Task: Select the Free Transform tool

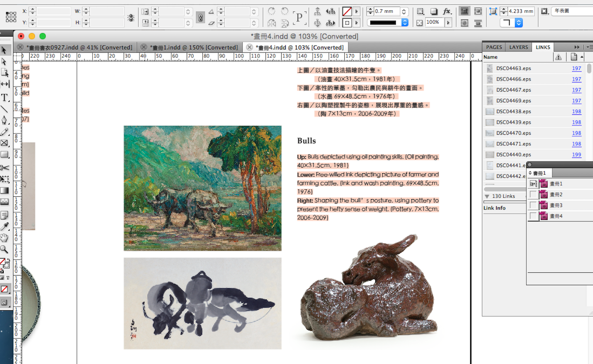Action: [4, 179]
